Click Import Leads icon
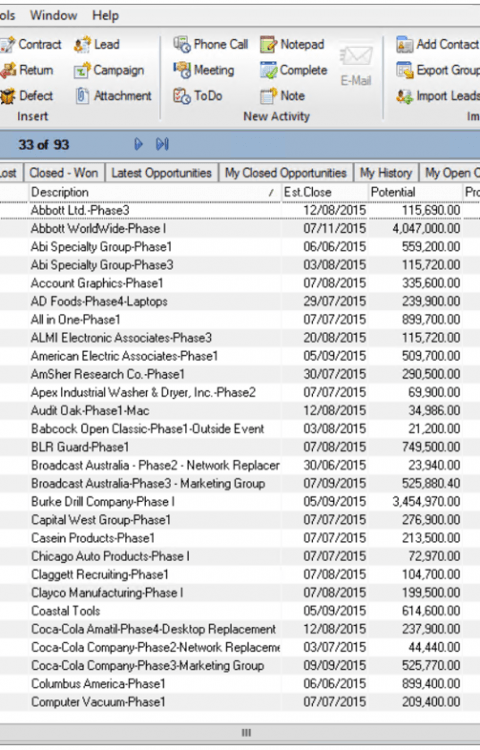The height and width of the screenshot is (750, 480). click(404, 96)
